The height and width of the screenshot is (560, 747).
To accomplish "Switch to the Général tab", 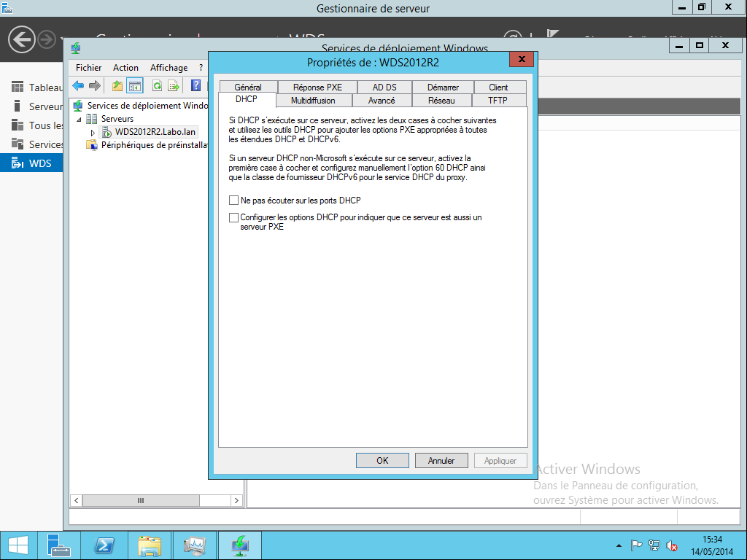I will pyautogui.click(x=248, y=87).
